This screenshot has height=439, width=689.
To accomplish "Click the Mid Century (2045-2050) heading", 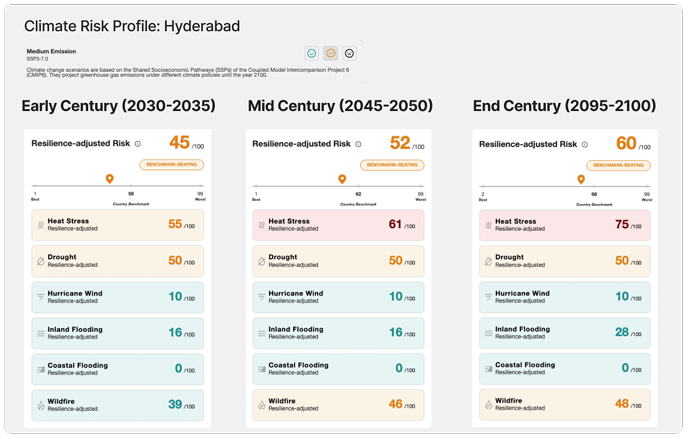I will pos(340,106).
